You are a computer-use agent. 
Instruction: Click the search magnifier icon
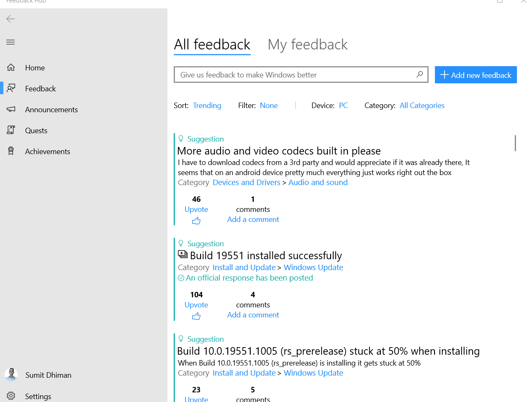(x=419, y=75)
